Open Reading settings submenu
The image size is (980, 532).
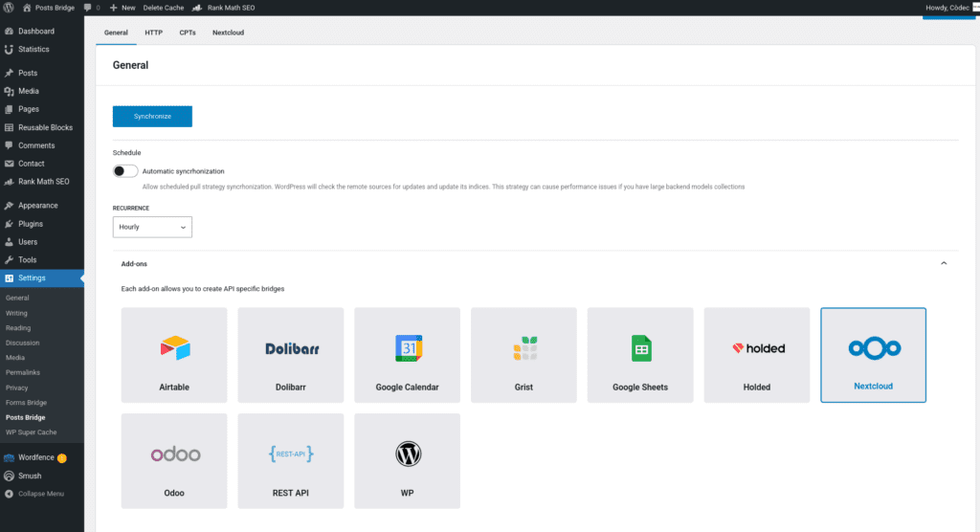[18, 328]
